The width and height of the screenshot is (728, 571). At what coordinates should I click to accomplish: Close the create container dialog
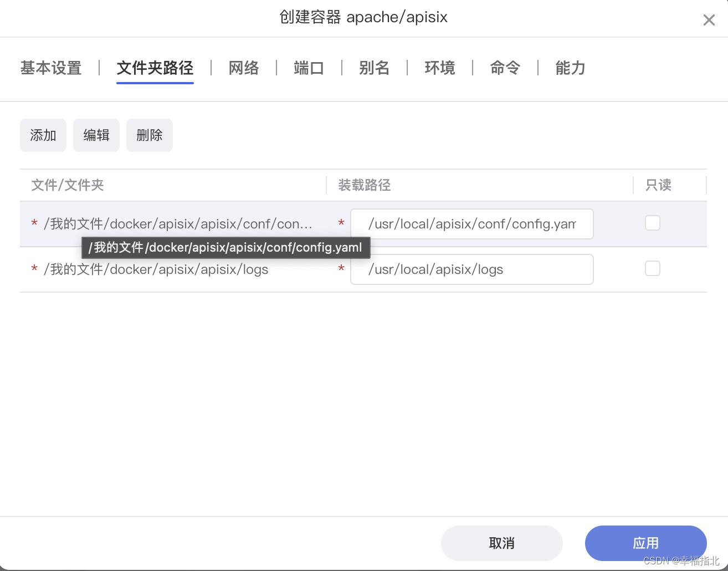click(709, 21)
